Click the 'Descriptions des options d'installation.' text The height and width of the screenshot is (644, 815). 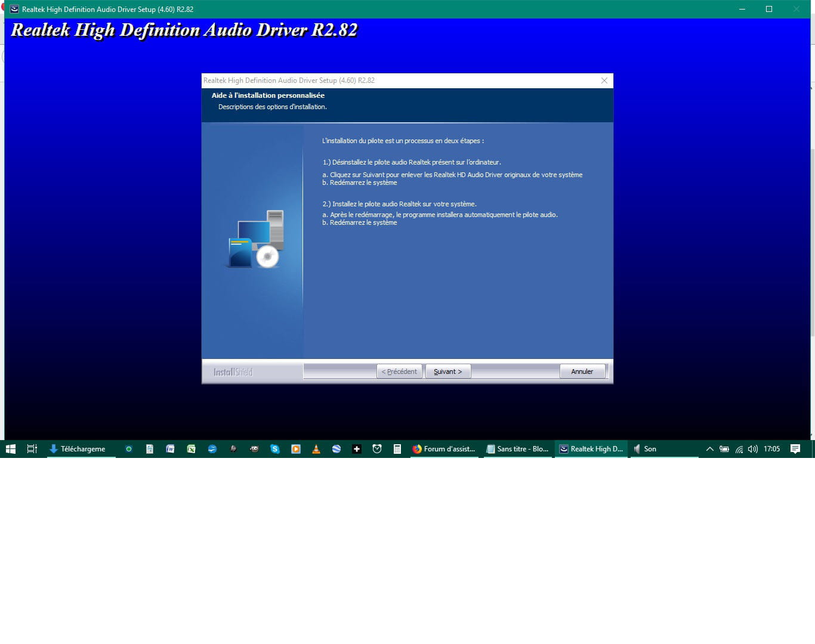273,107
